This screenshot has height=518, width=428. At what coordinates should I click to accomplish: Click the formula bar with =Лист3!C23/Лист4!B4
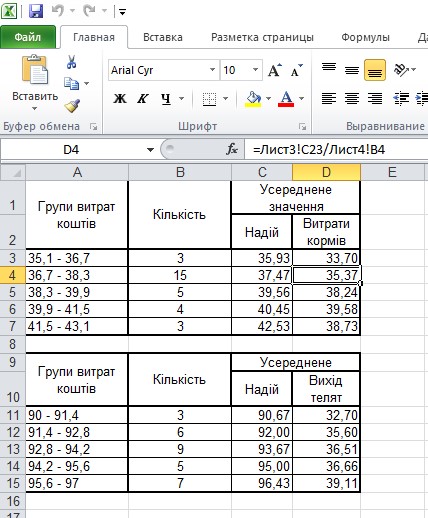[337, 150]
